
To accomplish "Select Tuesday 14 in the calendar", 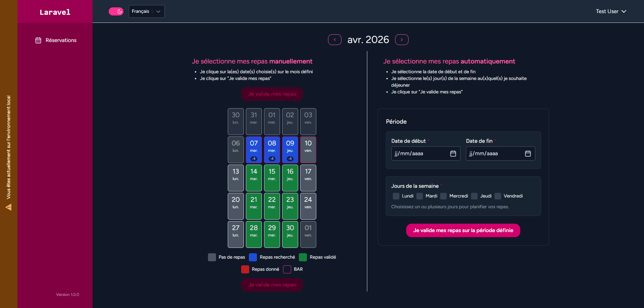I will tap(254, 178).
